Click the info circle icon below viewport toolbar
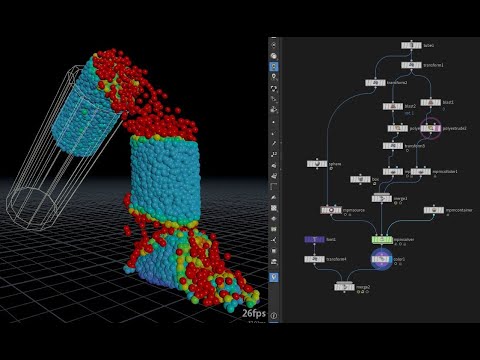Image resolution: width=480 pixels, height=360 pixels. 274,315
